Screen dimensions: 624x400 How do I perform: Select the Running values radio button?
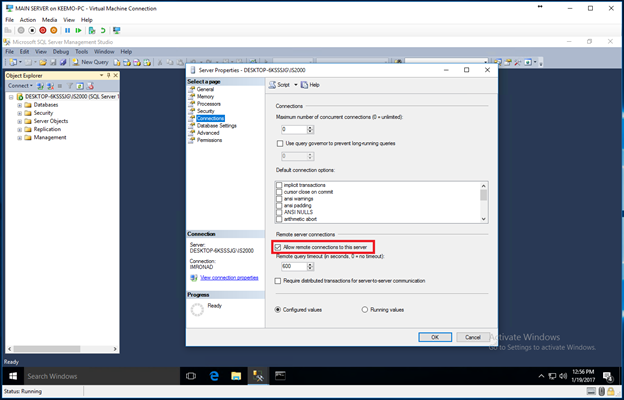pos(365,310)
